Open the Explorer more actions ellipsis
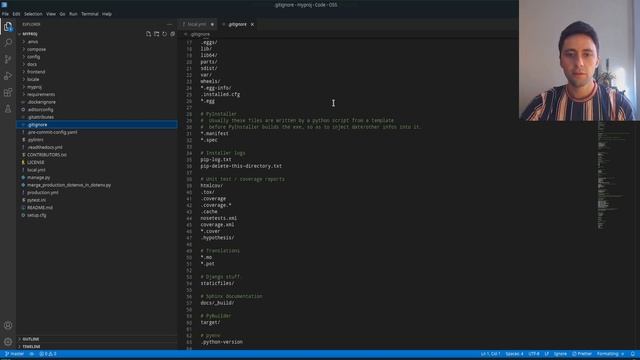The width and height of the screenshot is (640, 360). 170,24
